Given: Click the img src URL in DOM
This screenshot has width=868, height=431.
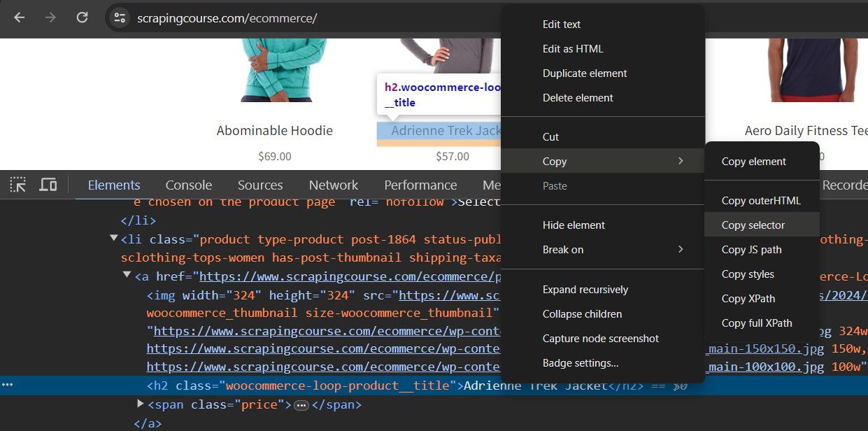Looking at the screenshot, I should [450, 295].
